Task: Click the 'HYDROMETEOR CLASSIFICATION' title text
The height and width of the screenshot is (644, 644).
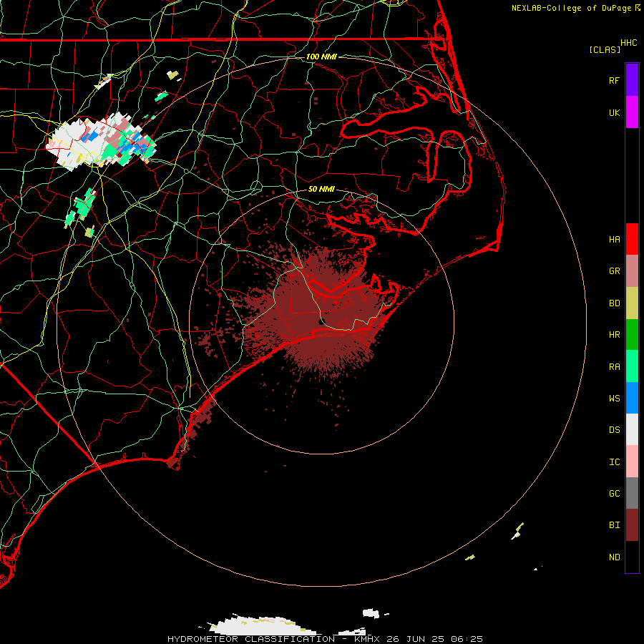Action: click(251, 639)
